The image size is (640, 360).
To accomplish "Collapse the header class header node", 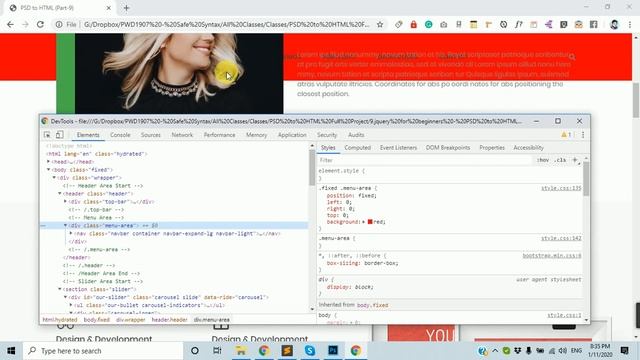I will click(x=60, y=193).
